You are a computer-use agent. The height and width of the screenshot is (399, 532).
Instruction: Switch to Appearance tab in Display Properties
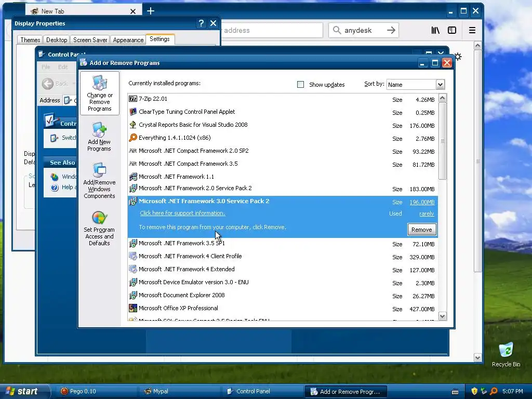pyautogui.click(x=128, y=40)
